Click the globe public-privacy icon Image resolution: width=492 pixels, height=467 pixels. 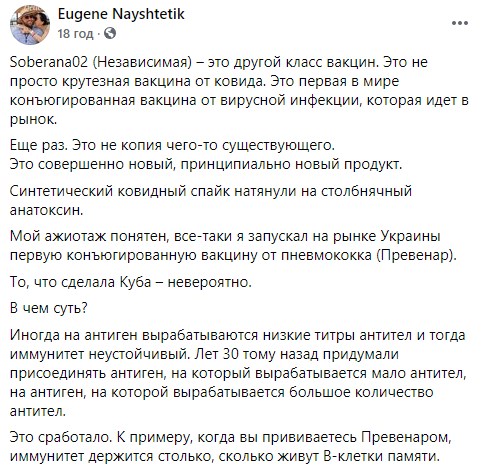pos(110,33)
